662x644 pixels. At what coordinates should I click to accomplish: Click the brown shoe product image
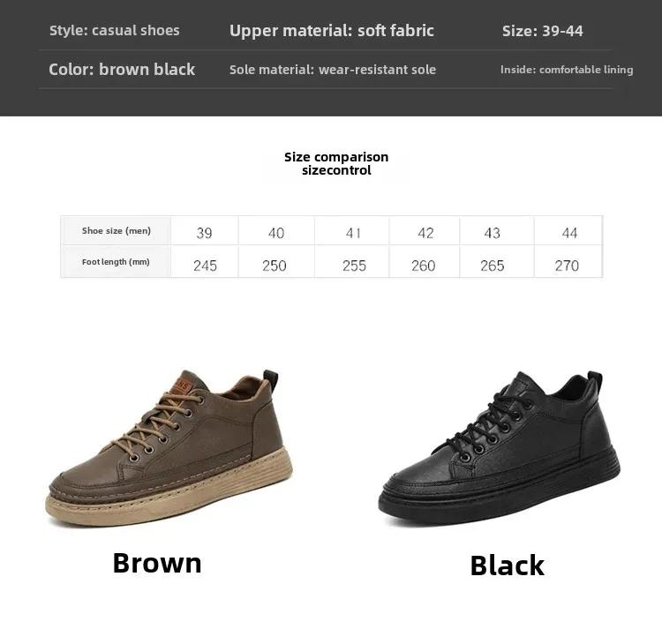coord(169,448)
